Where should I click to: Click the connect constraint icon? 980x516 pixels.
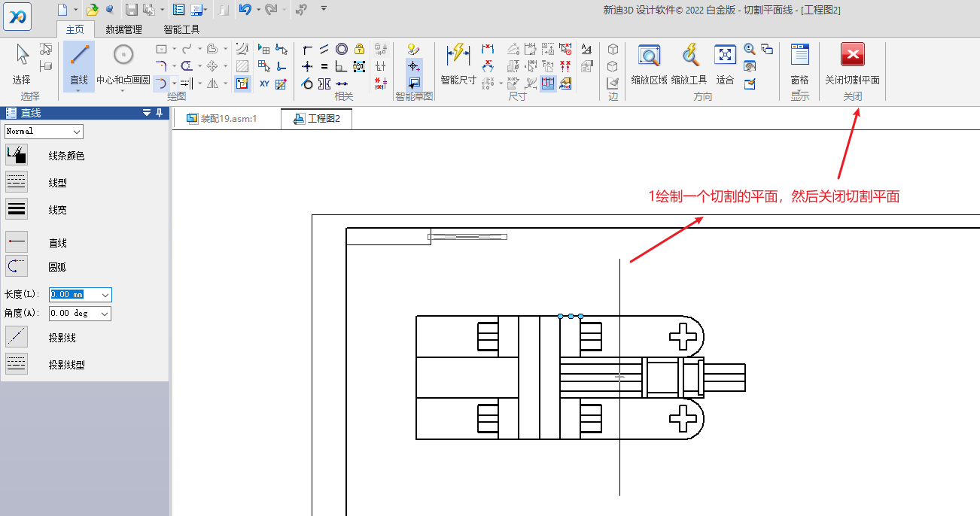[x=307, y=49]
